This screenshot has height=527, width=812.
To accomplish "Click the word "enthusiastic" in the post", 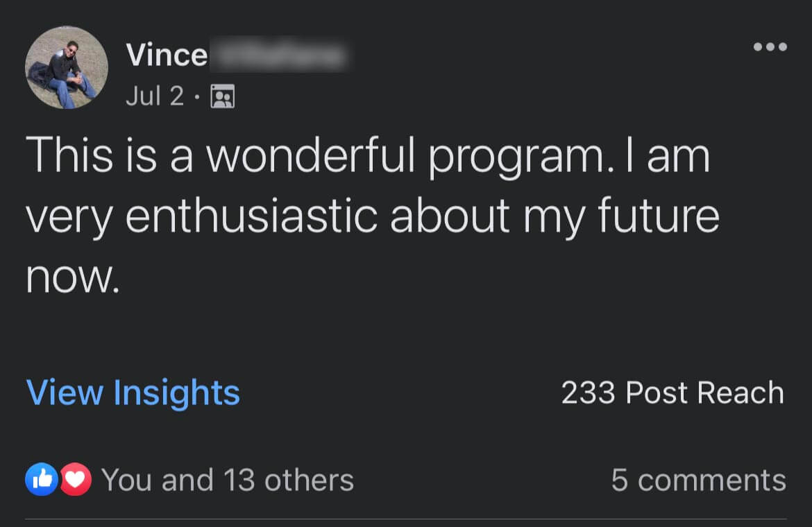I will (x=251, y=216).
